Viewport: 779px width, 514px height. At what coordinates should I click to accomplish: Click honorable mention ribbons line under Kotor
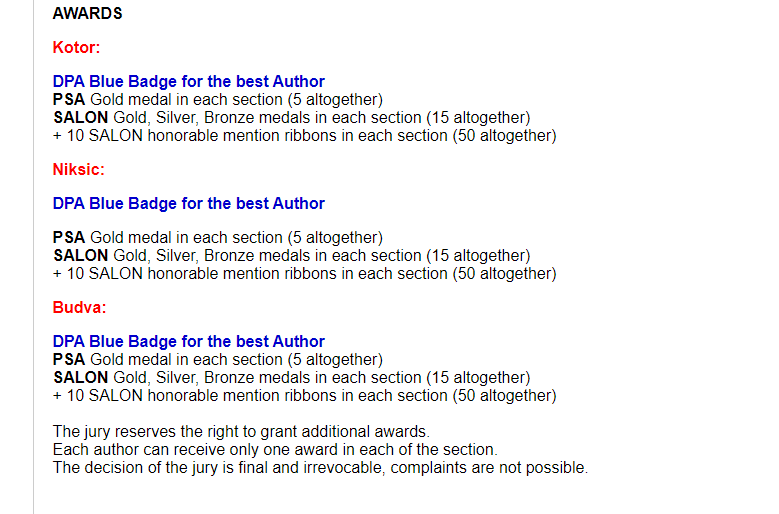304,135
